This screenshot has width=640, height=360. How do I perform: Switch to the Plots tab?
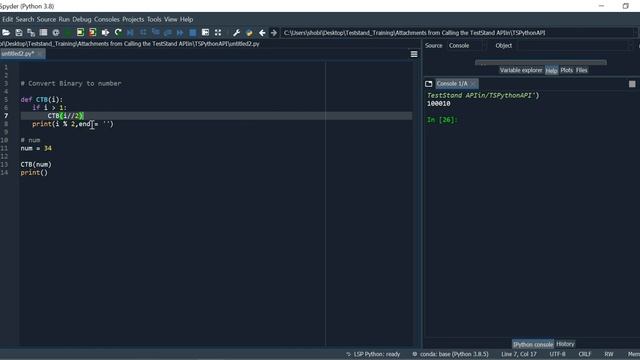567,70
